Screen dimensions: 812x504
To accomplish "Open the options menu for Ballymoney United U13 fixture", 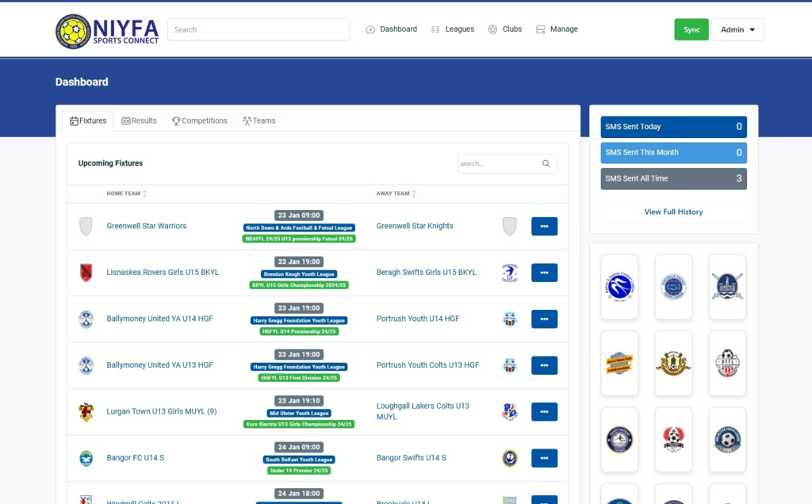I will click(544, 365).
